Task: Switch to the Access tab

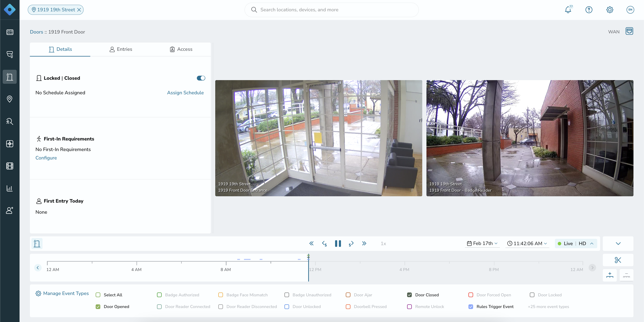Action: tap(181, 49)
